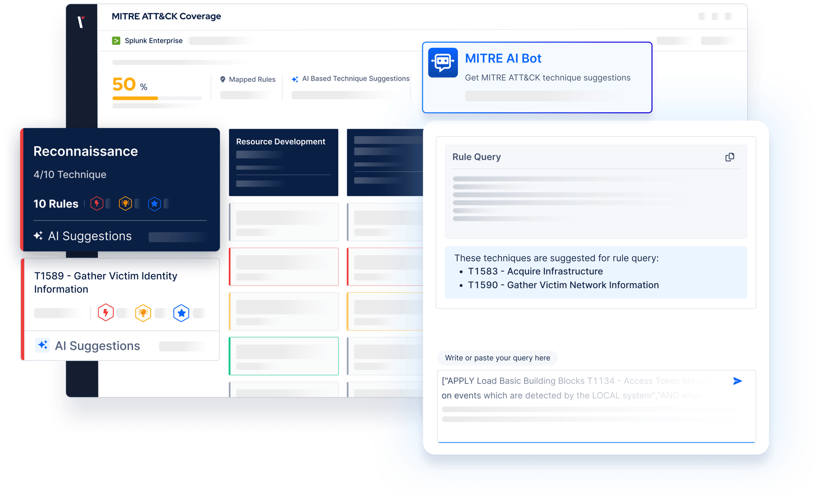Click the blue star badge next to 10 Rules
The width and height of the screenshot is (822, 504).
coord(155,203)
